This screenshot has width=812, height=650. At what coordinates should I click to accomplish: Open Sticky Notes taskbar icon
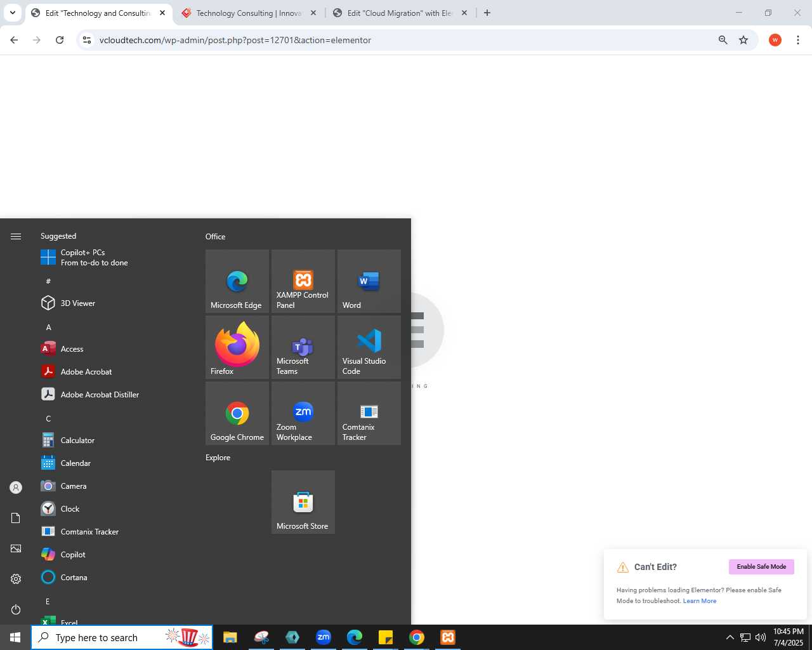click(386, 637)
